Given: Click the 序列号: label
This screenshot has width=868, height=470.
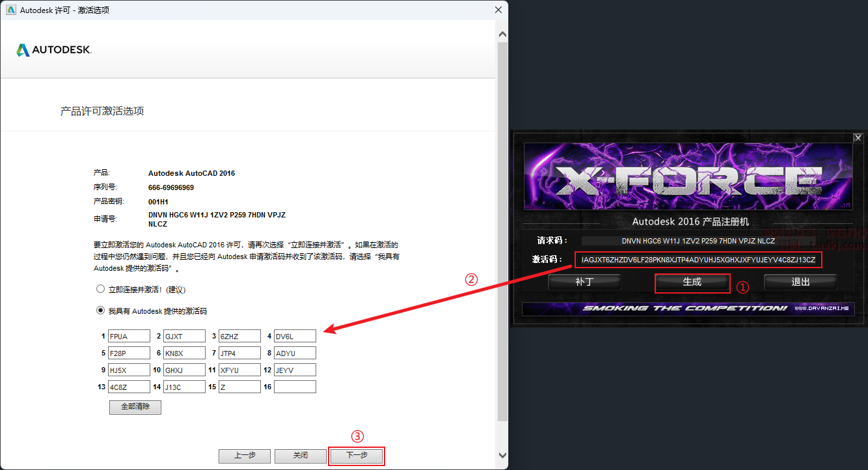Looking at the screenshot, I should pyautogui.click(x=106, y=187).
